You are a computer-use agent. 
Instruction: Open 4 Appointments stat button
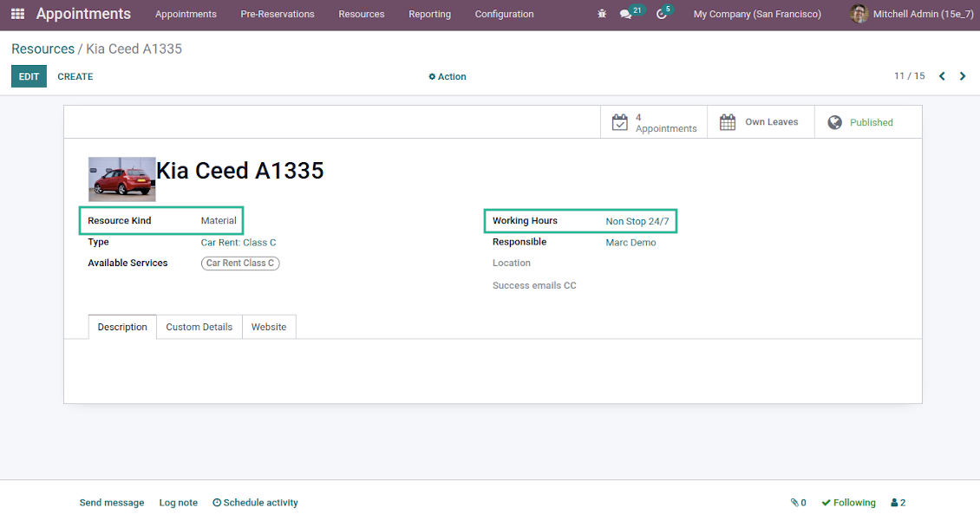pos(654,122)
